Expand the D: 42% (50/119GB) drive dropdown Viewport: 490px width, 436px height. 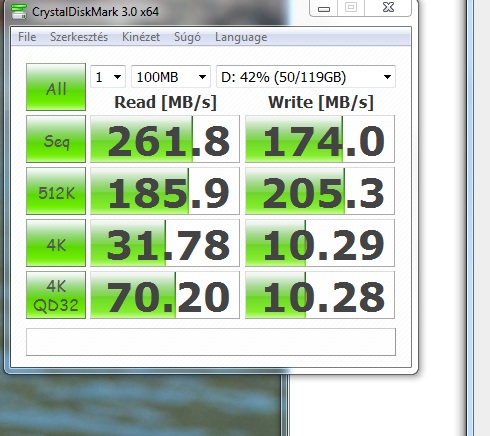click(x=306, y=77)
